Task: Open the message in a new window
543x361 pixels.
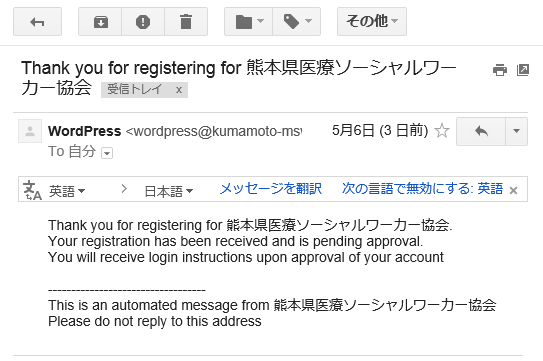Action: 523,70
